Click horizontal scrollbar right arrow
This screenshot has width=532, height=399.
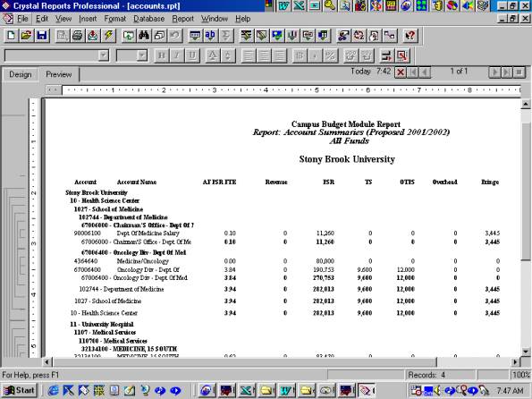point(515,362)
